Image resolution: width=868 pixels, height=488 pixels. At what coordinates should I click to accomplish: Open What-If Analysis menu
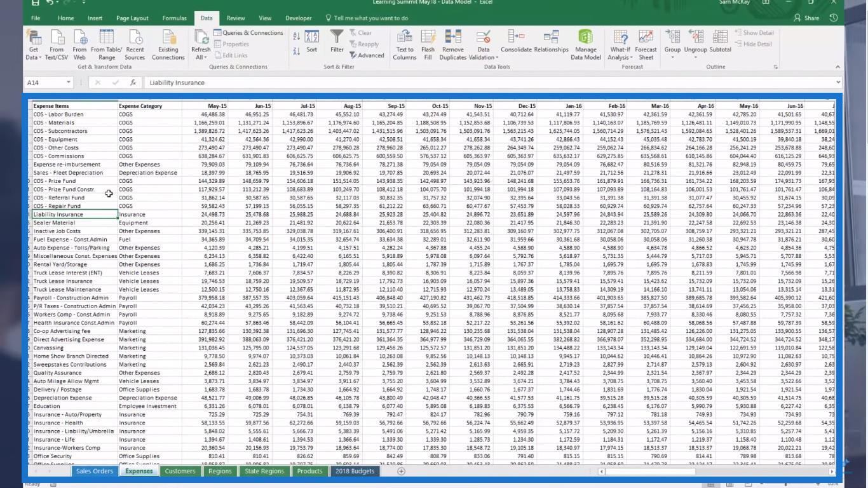click(620, 44)
